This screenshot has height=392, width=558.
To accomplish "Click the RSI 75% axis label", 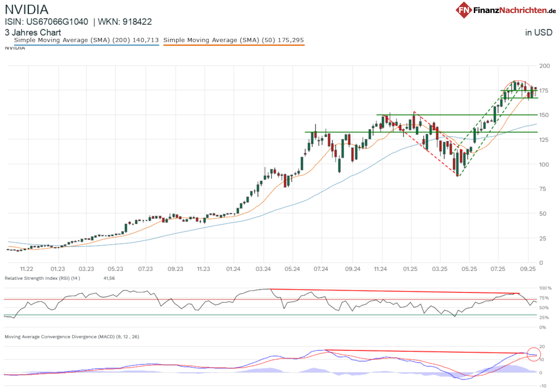I will [545, 298].
